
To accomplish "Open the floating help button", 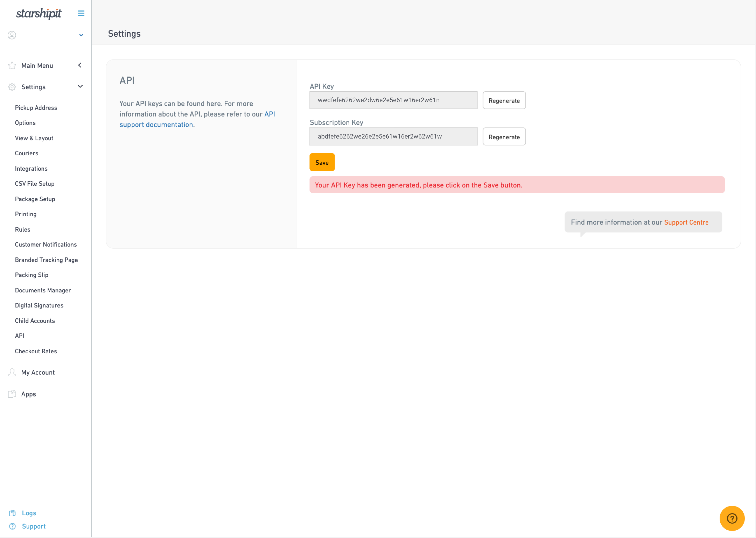I will (732, 518).
